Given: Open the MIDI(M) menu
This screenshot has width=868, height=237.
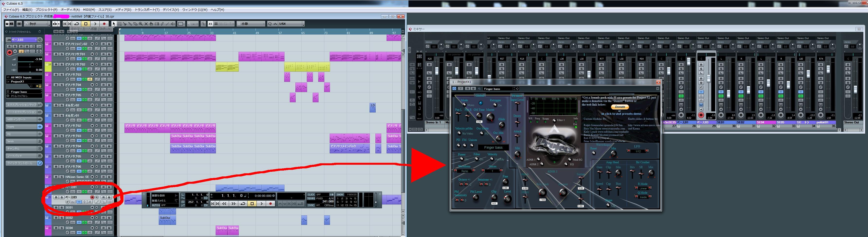Looking at the screenshot, I should click(89, 10).
